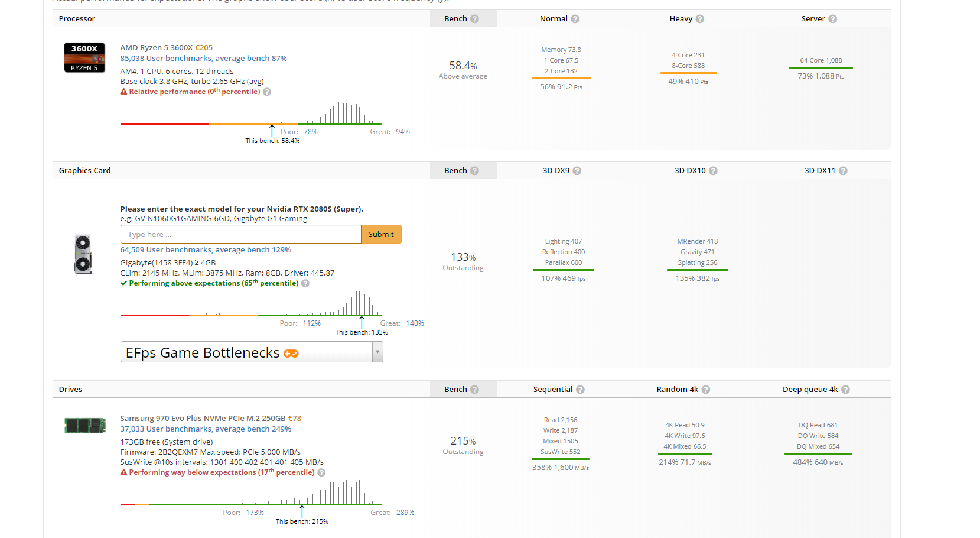Open help for Performing above expectations percentile

tap(305, 284)
